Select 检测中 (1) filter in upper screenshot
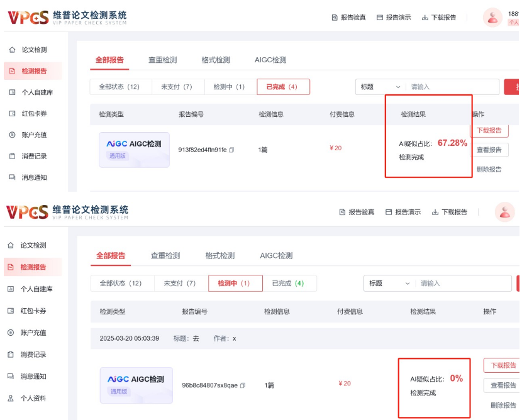The image size is (522, 420). coord(231,87)
